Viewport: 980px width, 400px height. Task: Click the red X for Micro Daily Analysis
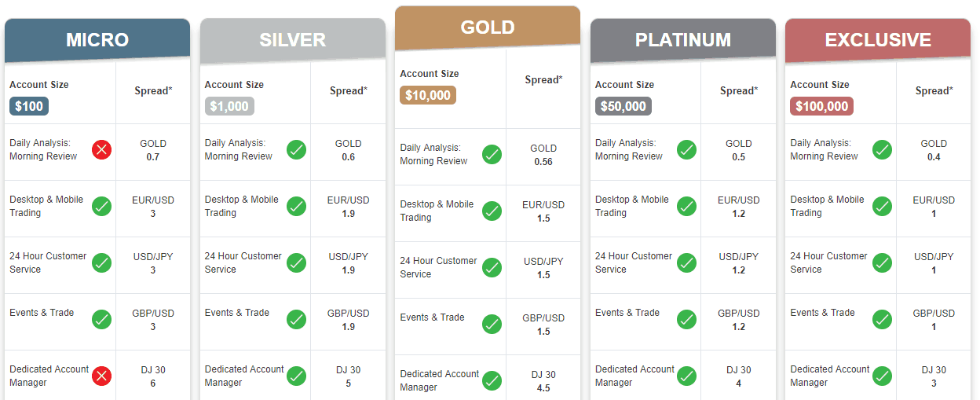pos(101,149)
